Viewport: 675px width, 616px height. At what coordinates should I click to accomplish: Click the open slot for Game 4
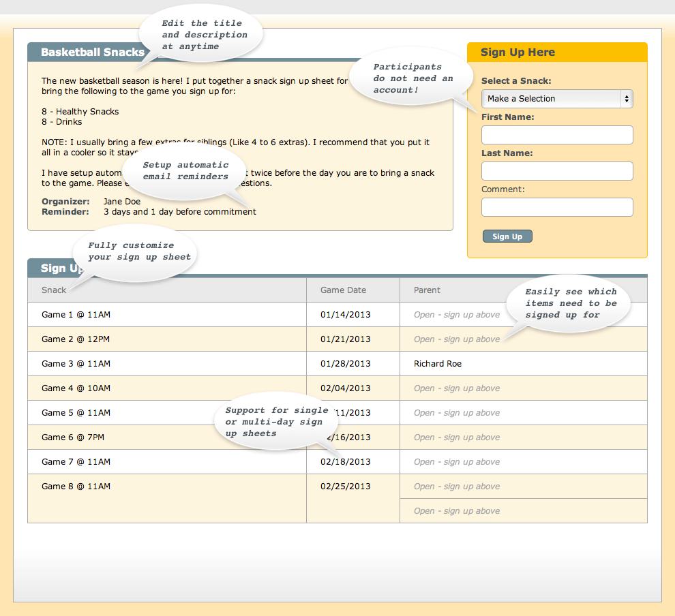coord(457,388)
